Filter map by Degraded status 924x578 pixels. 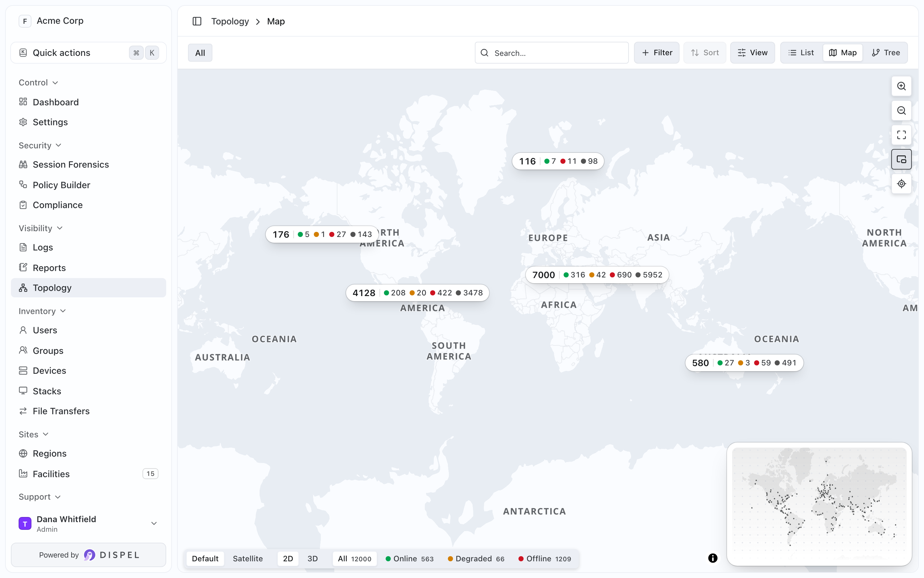click(476, 558)
